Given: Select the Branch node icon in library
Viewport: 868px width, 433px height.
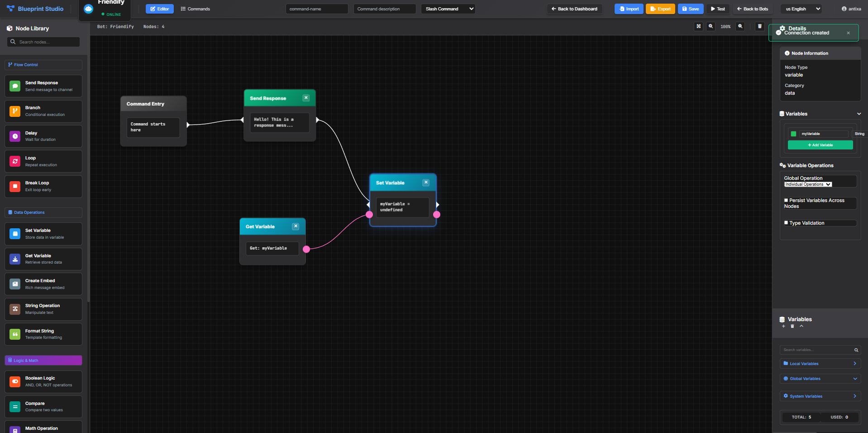Looking at the screenshot, I should coord(15,111).
